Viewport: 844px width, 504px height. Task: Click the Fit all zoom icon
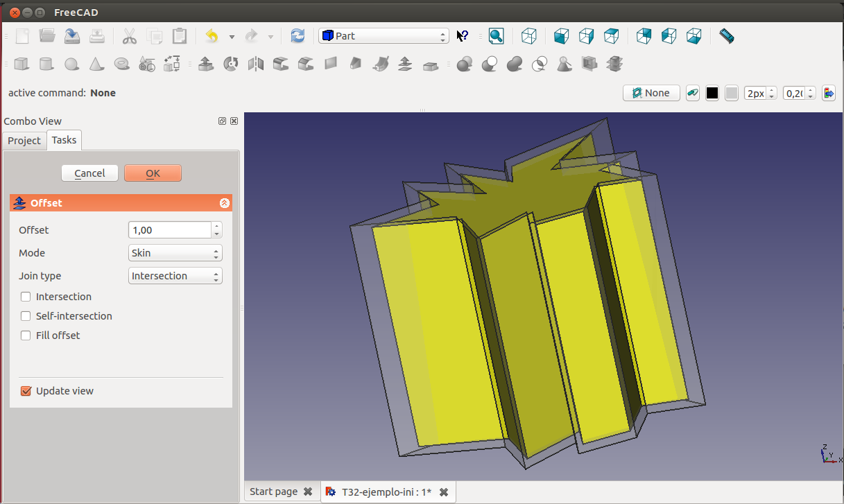point(496,36)
